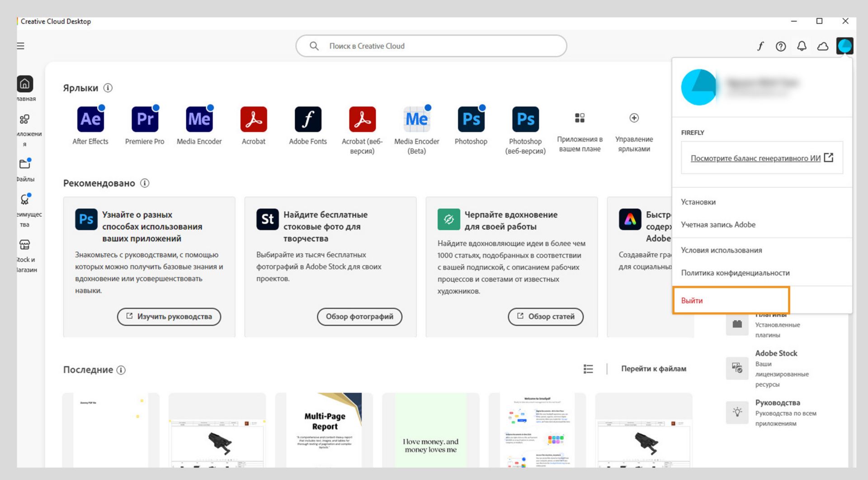Click the Adobe Stock heading
Viewport: 868px width, 480px height.
coord(776,353)
